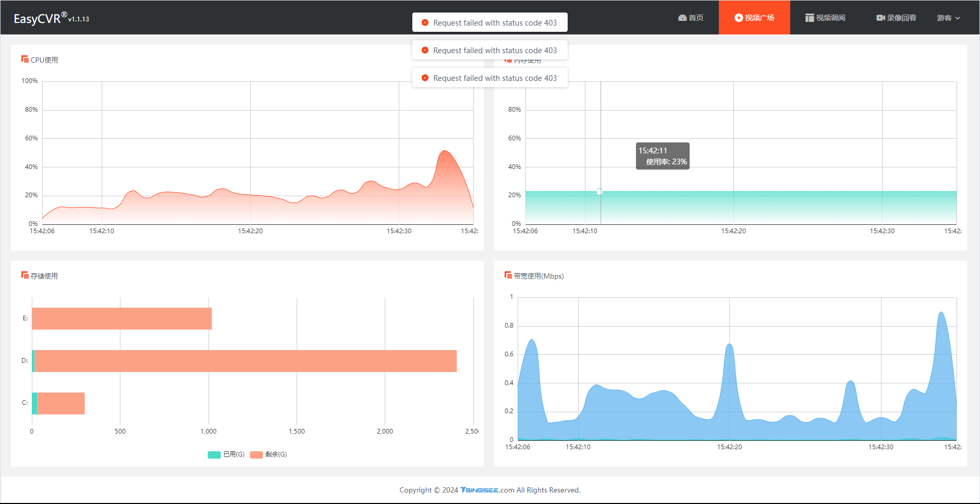Click the 带宽使用(Mbps) panel icon
Viewport: 980px width, 504px height.
(x=508, y=275)
